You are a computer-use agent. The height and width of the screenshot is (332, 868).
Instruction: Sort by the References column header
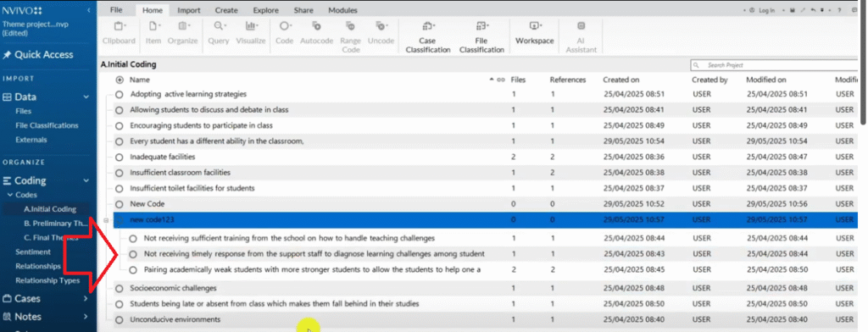point(567,80)
